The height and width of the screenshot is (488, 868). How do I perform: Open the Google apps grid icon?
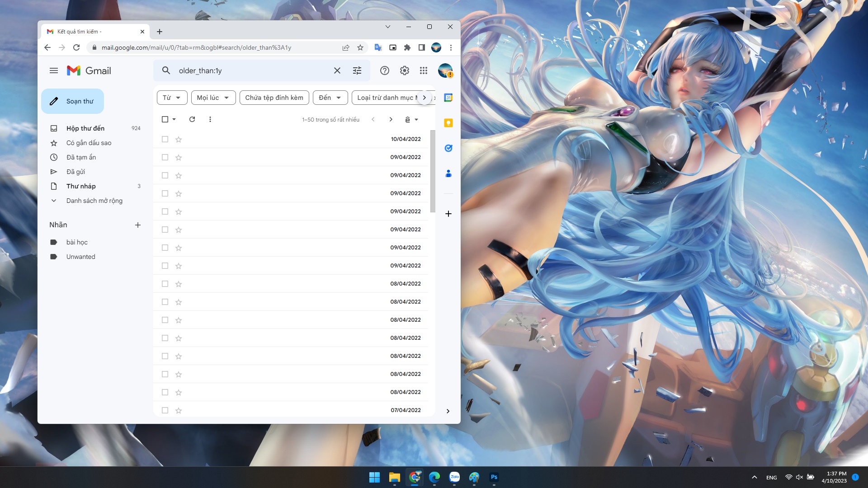point(424,70)
